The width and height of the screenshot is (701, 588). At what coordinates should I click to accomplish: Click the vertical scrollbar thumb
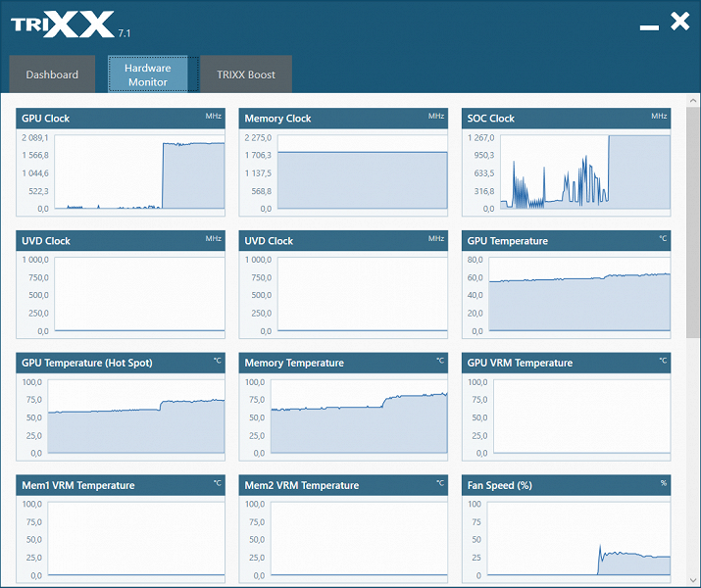693,222
